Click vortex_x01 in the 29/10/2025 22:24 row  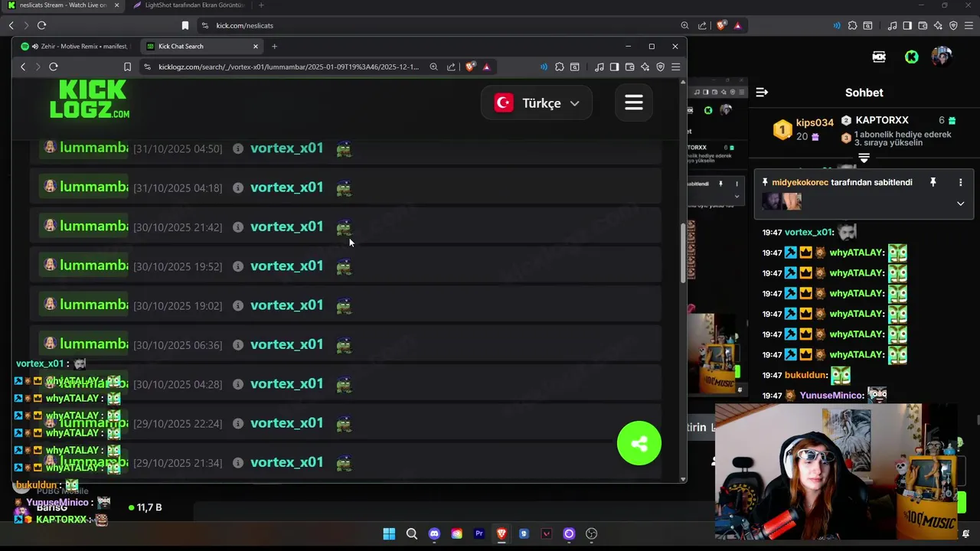tap(286, 422)
